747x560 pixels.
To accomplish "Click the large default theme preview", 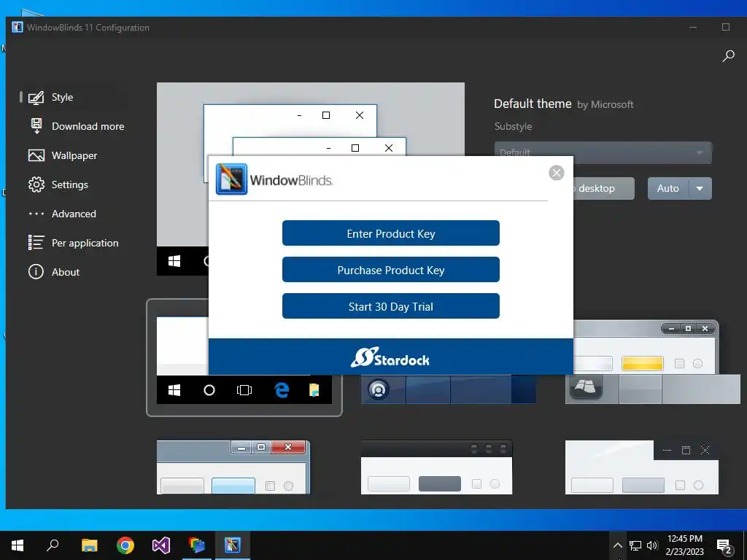I will pos(310,119).
